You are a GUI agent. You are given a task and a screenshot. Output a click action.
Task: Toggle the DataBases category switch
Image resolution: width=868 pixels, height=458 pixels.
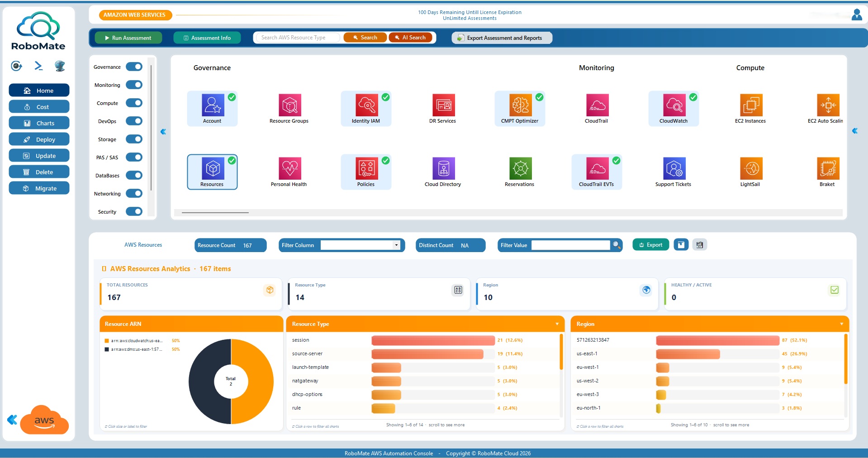click(x=134, y=176)
